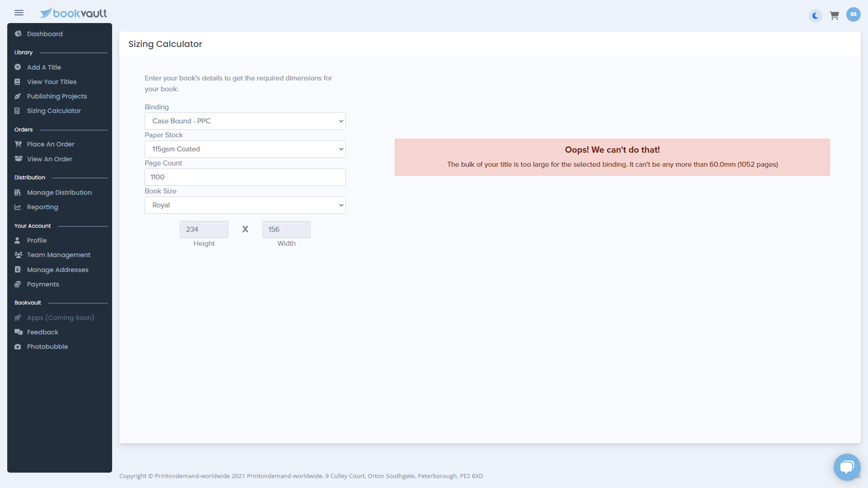The width and height of the screenshot is (868, 488).
Task: Open the Payments page
Action: pos(18,284)
